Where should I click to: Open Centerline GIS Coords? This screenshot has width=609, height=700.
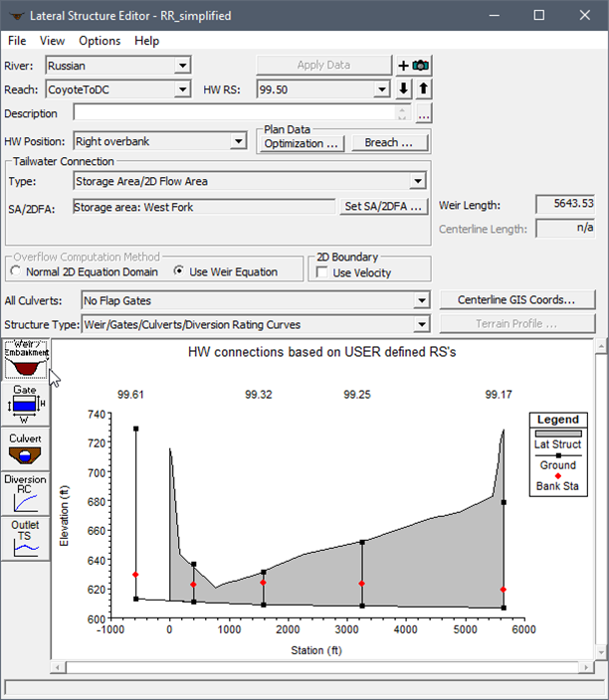(517, 299)
